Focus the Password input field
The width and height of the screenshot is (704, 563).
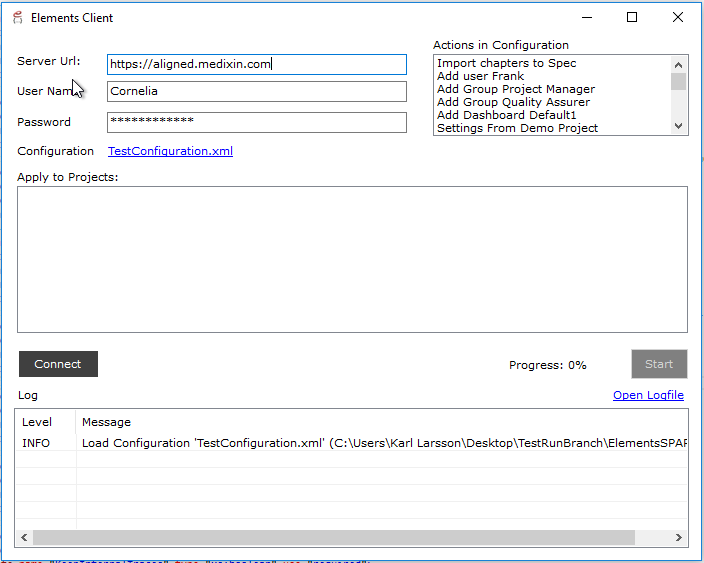point(256,122)
